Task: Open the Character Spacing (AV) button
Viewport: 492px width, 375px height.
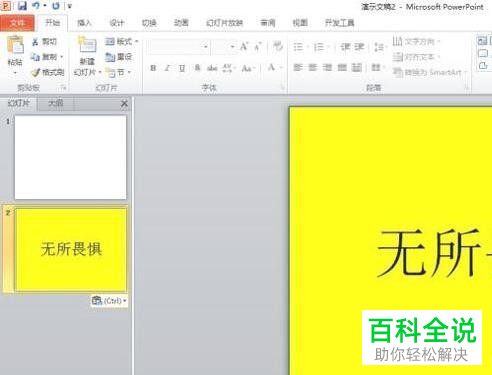Action: coord(228,68)
